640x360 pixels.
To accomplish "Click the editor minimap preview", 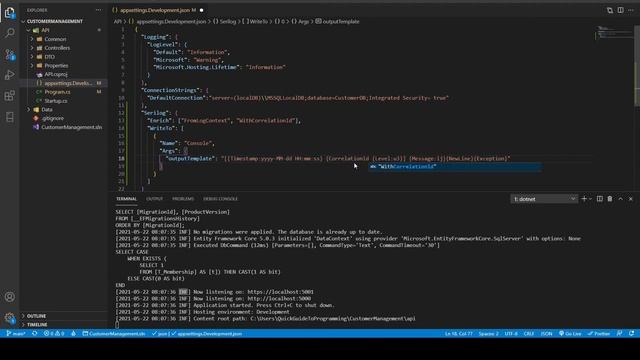I will (x=614, y=33).
